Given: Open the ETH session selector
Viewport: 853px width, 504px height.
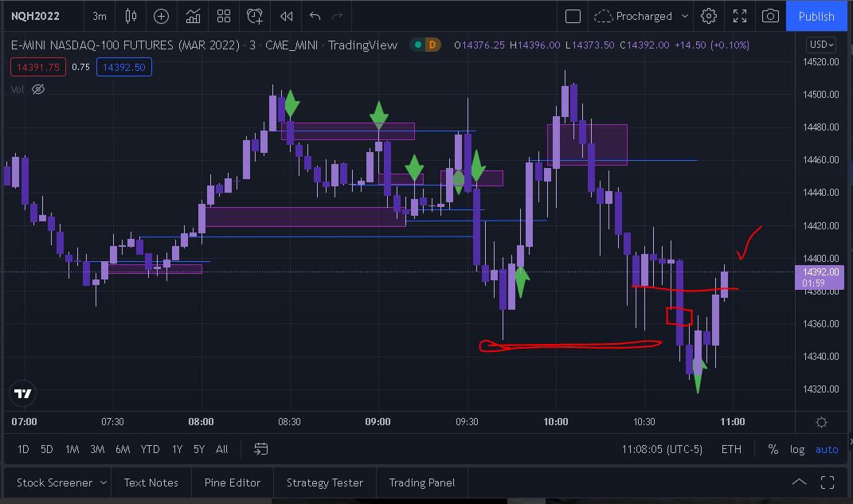Looking at the screenshot, I should pyautogui.click(x=731, y=449).
